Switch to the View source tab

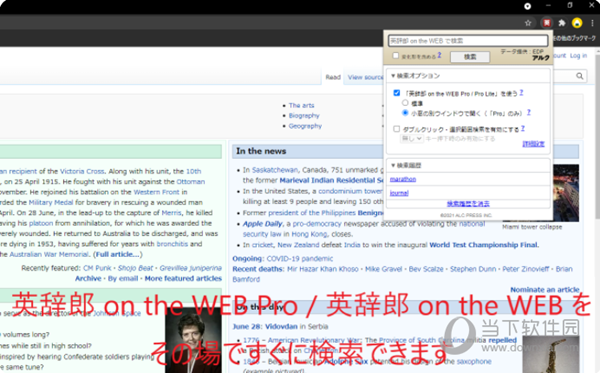(365, 77)
